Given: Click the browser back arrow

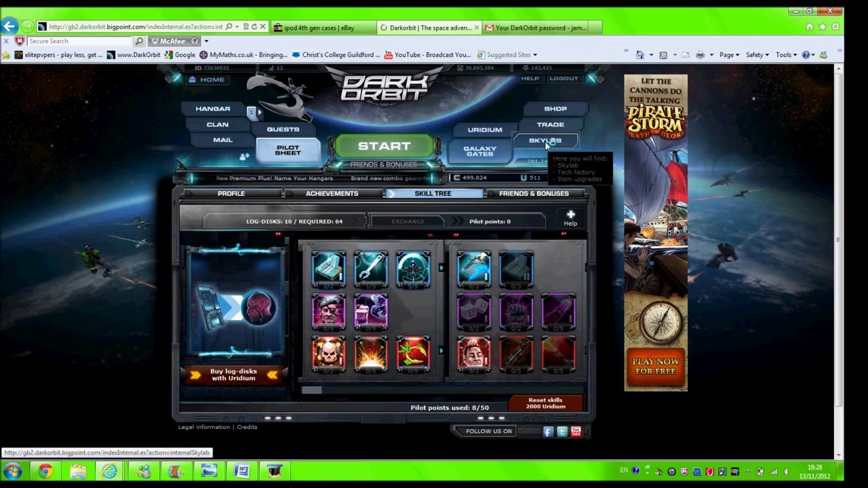Looking at the screenshot, I should [9, 26].
